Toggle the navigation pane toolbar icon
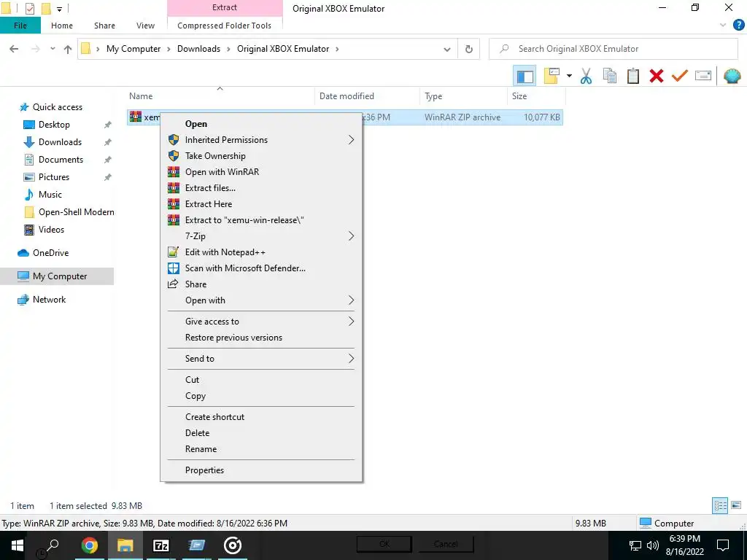747x560 pixels. (x=525, y=76)
